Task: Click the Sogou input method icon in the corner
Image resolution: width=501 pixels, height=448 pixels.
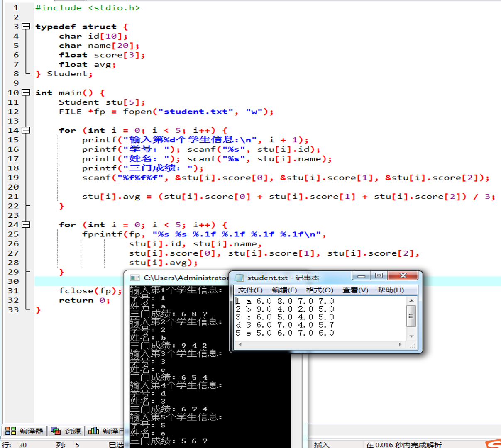Action: 494,443
